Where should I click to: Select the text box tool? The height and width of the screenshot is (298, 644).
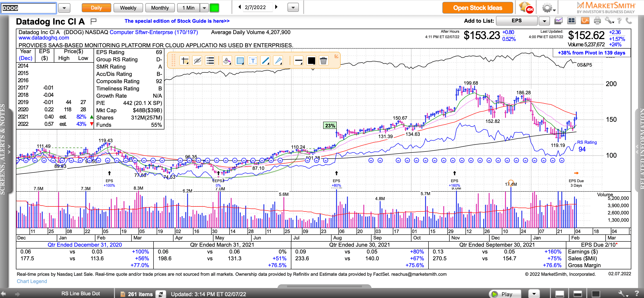253,61
